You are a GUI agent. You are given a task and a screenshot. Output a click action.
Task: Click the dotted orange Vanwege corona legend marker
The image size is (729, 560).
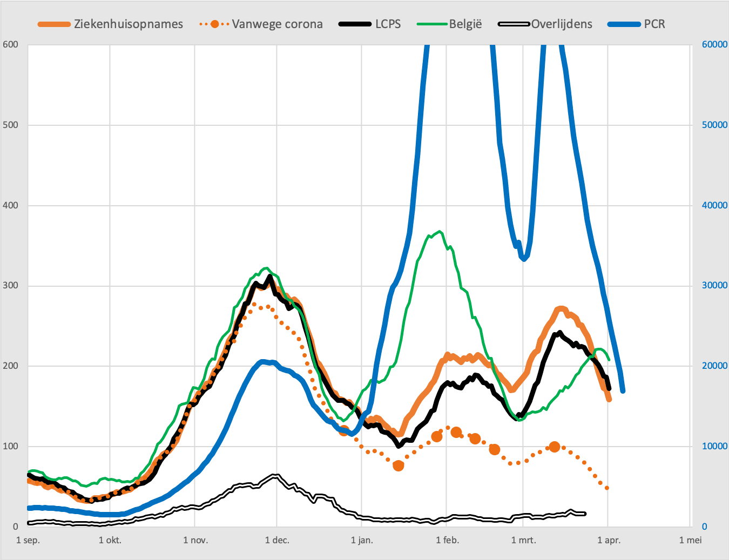[214, 24]
